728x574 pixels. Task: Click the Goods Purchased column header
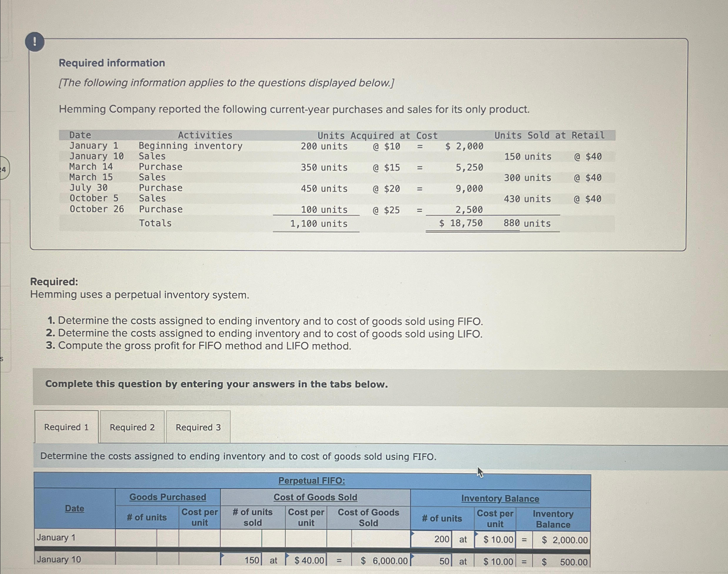(x=168, y=497)
